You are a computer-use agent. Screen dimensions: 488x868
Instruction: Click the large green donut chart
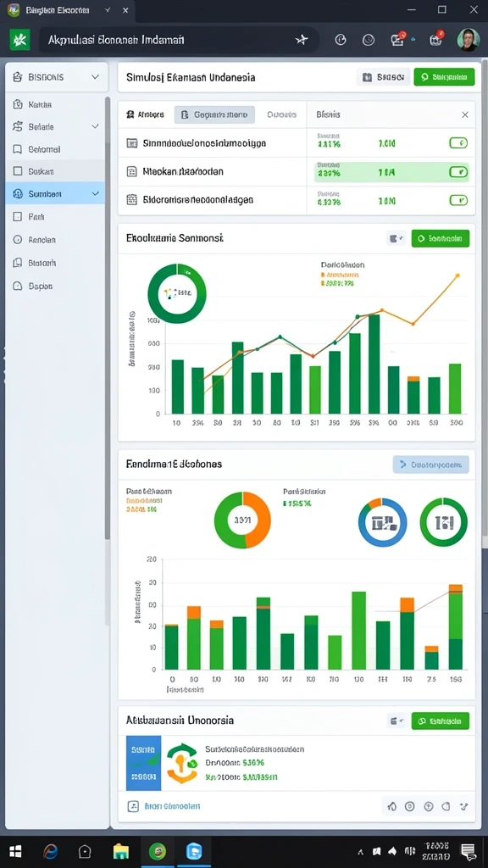[x=177, y=293]
